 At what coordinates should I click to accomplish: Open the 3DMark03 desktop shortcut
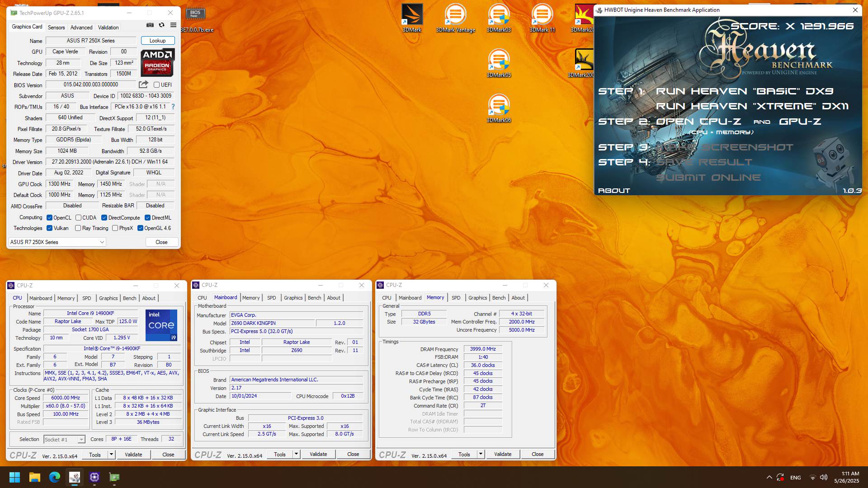499,18
